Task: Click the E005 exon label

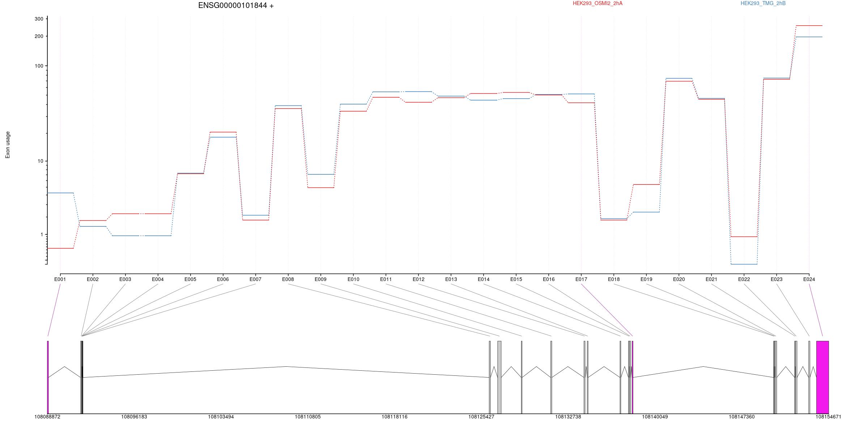Action: [190, 279]
